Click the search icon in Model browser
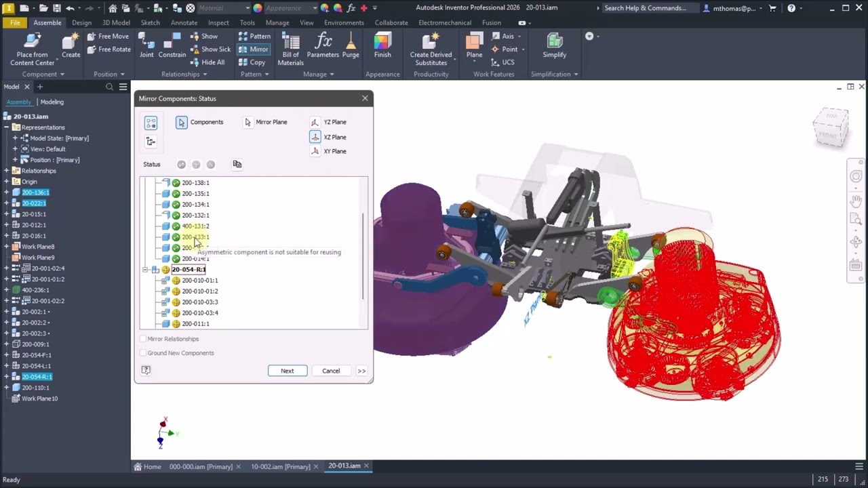The width and height of the screenshot is (868, 488). click(109, 87)
